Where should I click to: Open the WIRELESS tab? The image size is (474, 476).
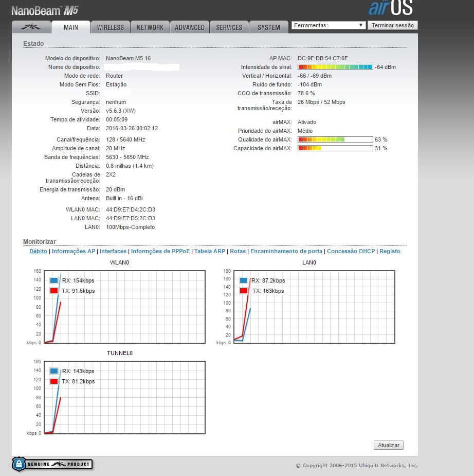[111, 27]
